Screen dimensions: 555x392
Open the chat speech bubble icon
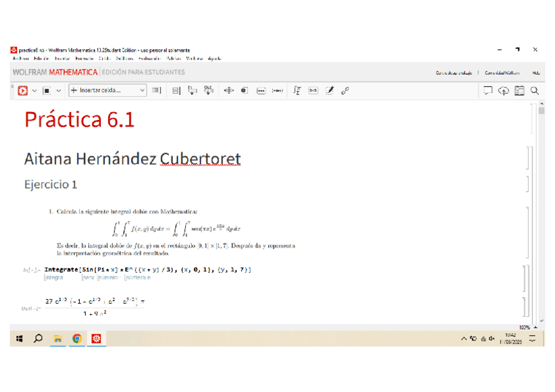coord(488,91)
